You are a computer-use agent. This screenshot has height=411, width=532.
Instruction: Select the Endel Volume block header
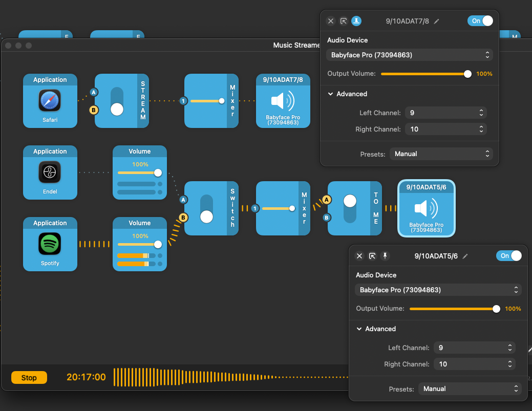click(x=139, y=151)
